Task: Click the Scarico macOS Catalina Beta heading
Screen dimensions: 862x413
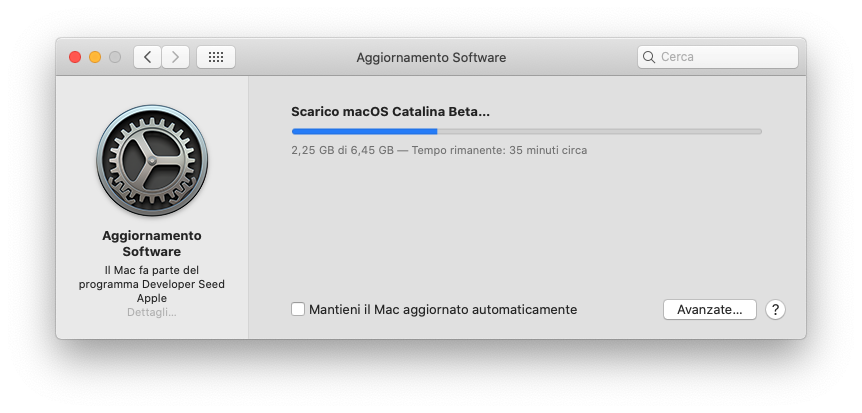Action: pyautogui.click(x=390, y=112)
